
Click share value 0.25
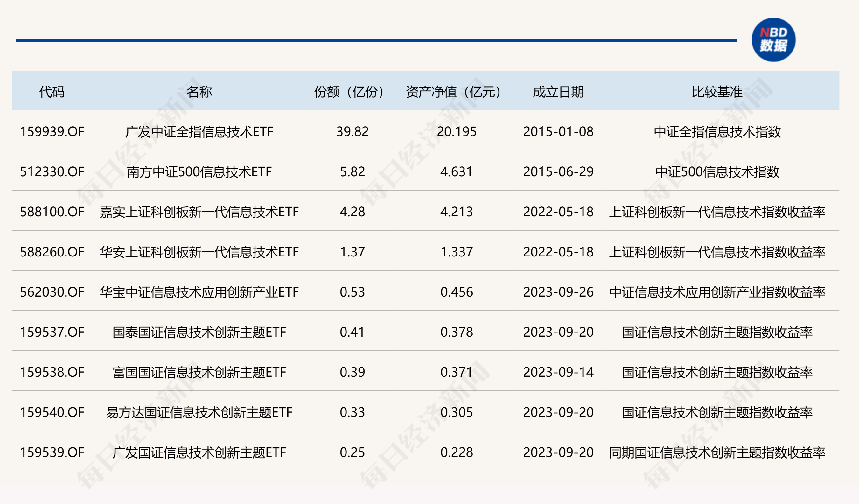[x=352, y=452]
